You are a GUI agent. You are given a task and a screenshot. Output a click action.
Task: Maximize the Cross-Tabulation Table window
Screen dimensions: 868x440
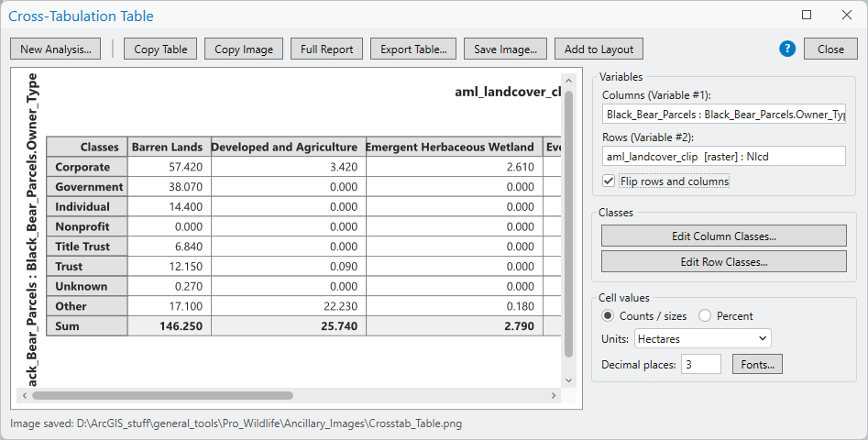(807, 15)
